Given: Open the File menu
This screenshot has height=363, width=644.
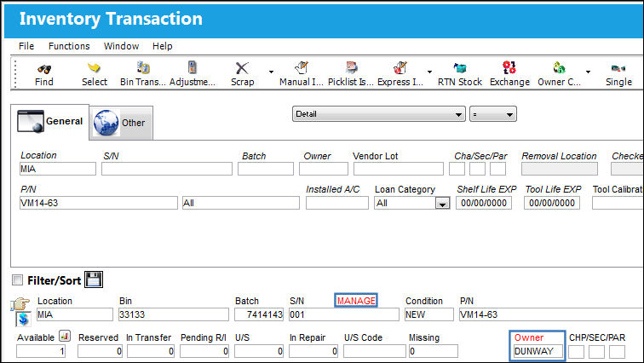Looking at the screenshot, I should (x=26, y=46).
